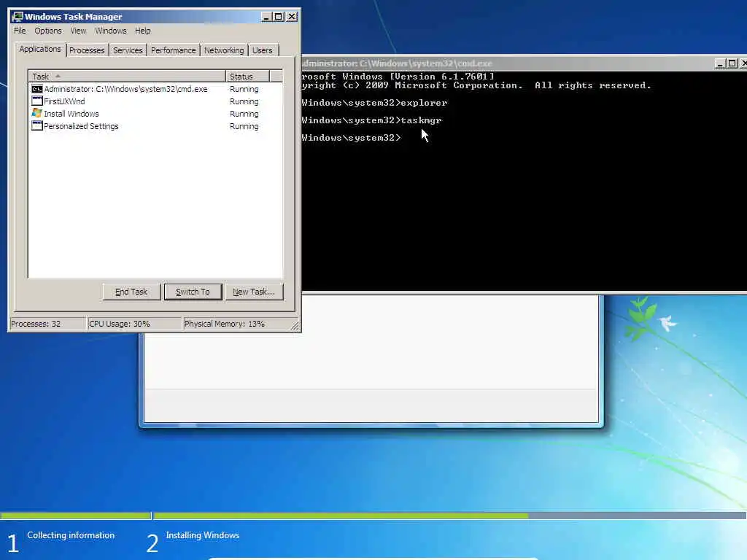747x560 pixels.
Task: Click the FirstUXWnd window icon in list
Action: [36, 101]
